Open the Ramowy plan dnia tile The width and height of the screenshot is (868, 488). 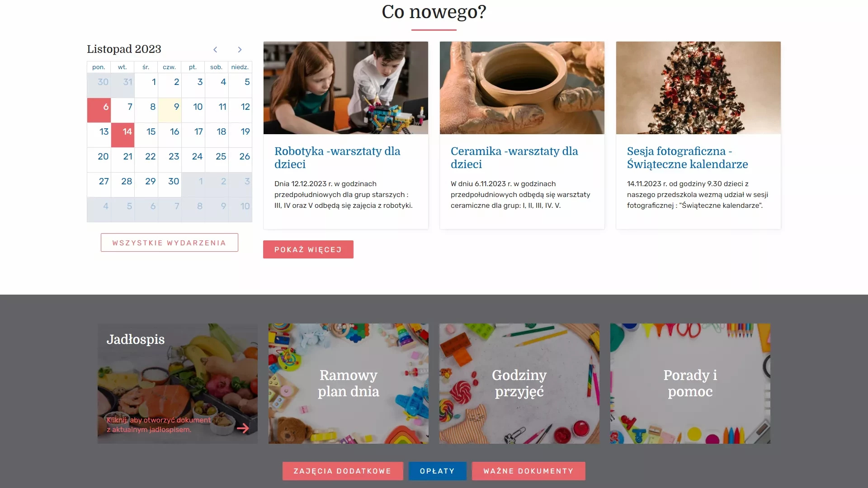coord(349,383)
